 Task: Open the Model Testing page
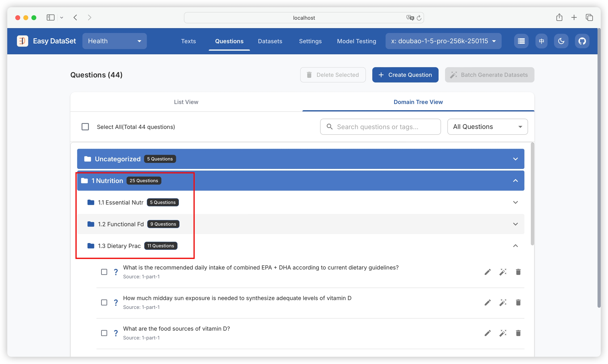click(356, 41)
